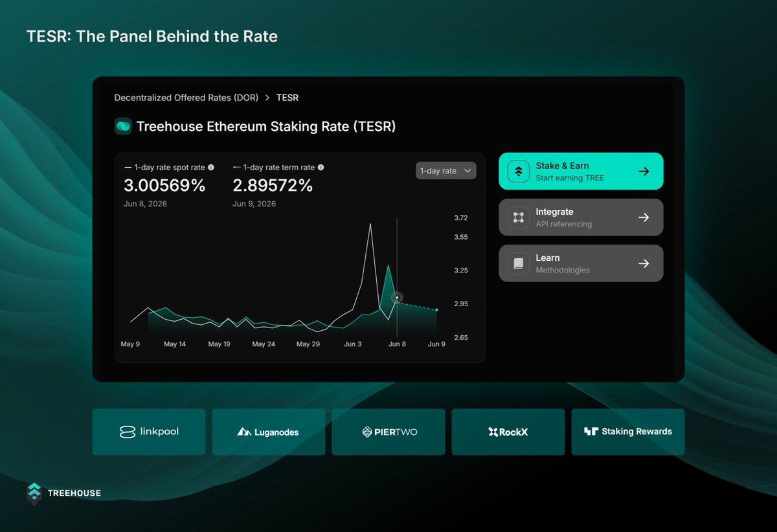
Task: Click the term rate endpoint dot at Jun 9
Action: point(436,310)
